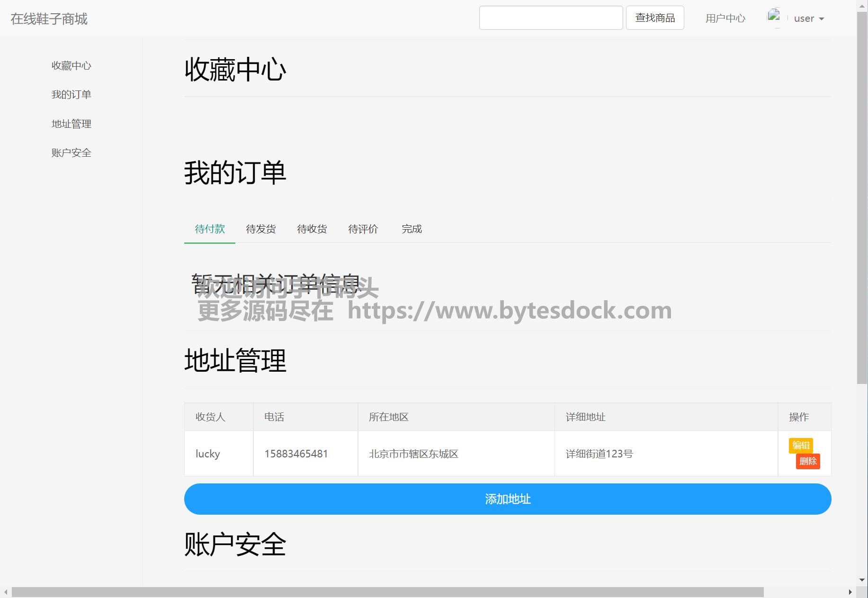
Task: Select 我的订单 in the left sidebar
Action: point(71,95)
